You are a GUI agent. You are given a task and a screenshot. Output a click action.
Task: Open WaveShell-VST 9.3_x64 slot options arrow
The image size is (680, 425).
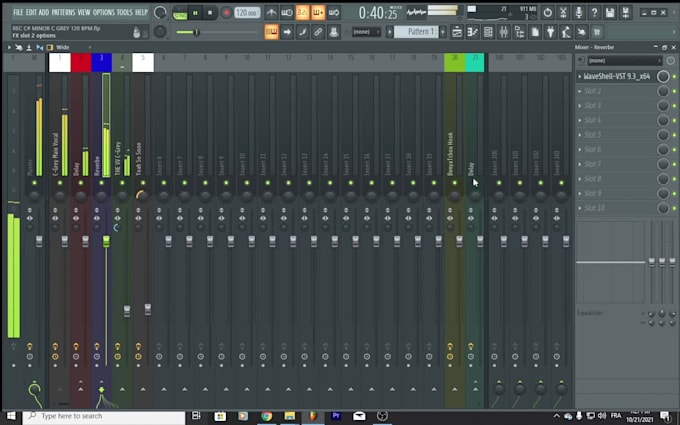tap(580, 76)
